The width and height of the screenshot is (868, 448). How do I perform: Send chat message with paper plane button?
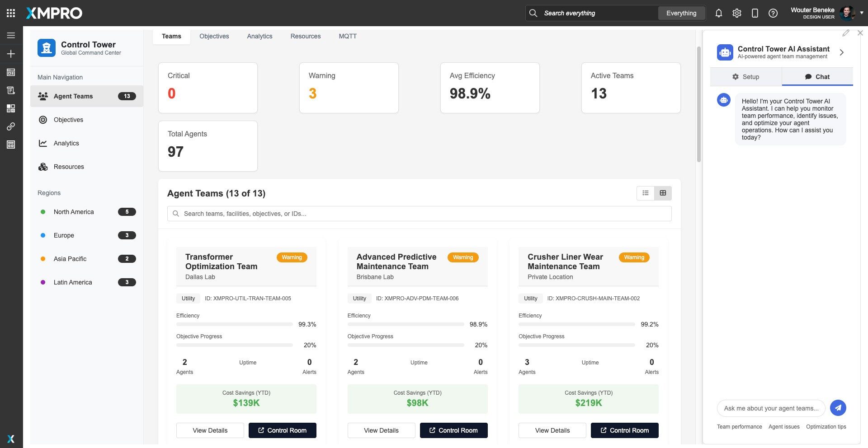pos(838,408)
